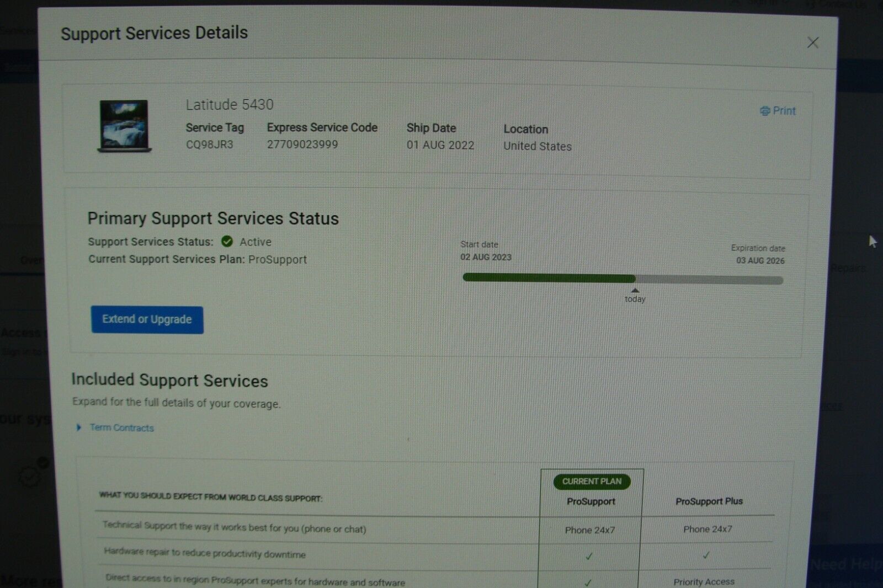The image size is (883, 588).
Task: Select the express service code 27709023999
Action: point(302,145)
